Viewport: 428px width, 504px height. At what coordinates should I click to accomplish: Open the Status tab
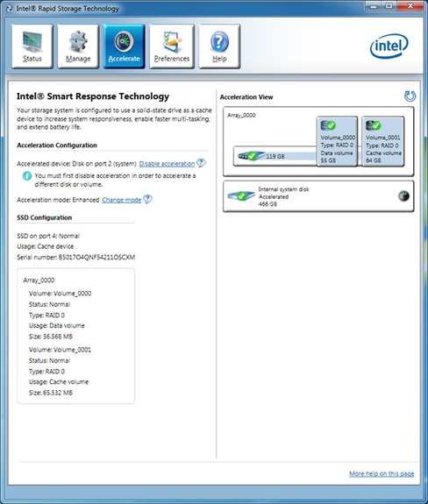point(32,46)
